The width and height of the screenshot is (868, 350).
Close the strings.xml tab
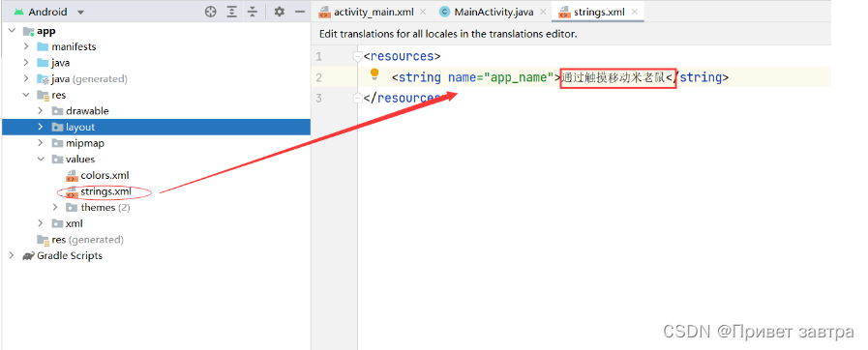(x=635, y=12)
